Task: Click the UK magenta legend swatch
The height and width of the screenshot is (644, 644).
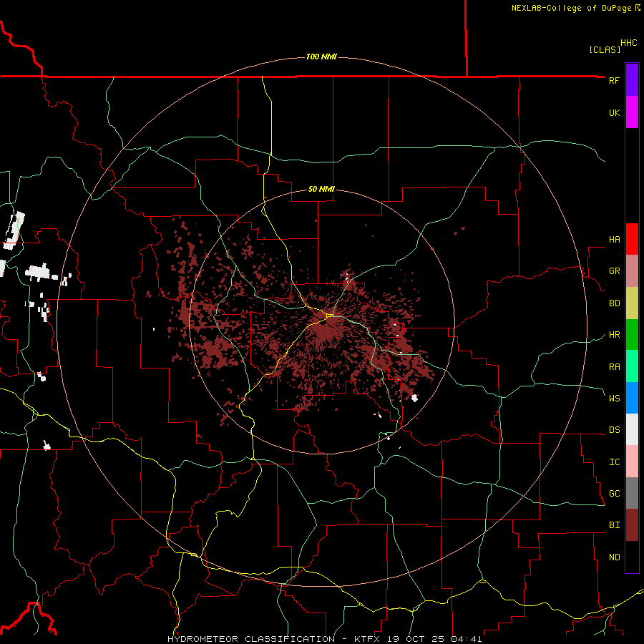Action: (632, 112)
